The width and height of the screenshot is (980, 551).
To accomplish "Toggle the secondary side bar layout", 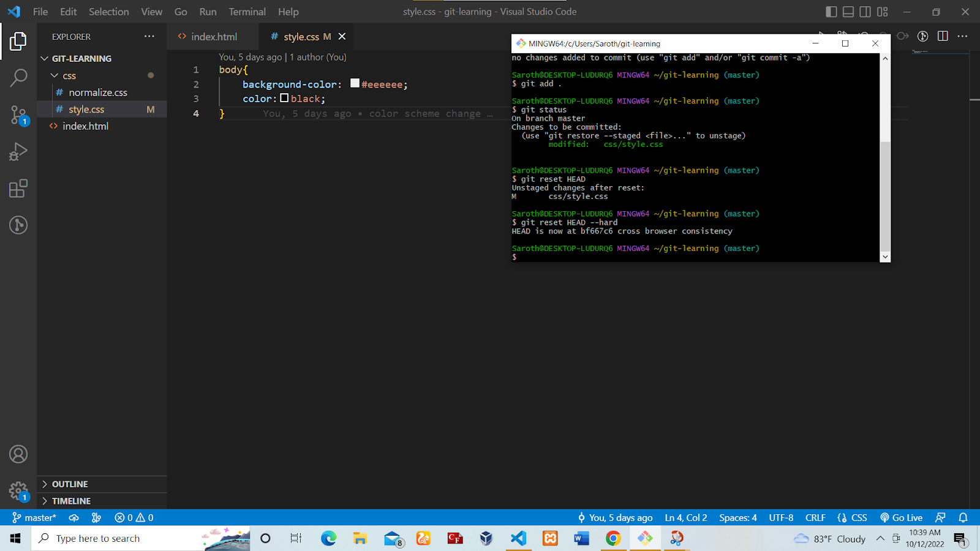I will point(865,12).
